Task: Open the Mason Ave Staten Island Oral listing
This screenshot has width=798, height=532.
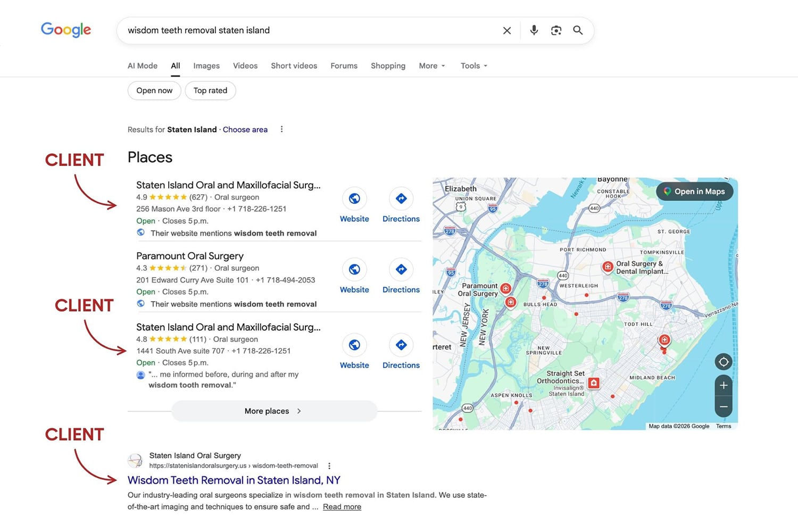Action: pos(228,185)
